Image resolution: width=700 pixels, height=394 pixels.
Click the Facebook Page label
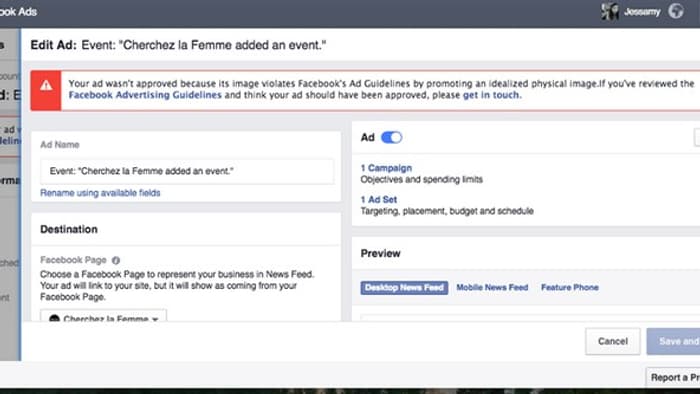tap(73, 260)
